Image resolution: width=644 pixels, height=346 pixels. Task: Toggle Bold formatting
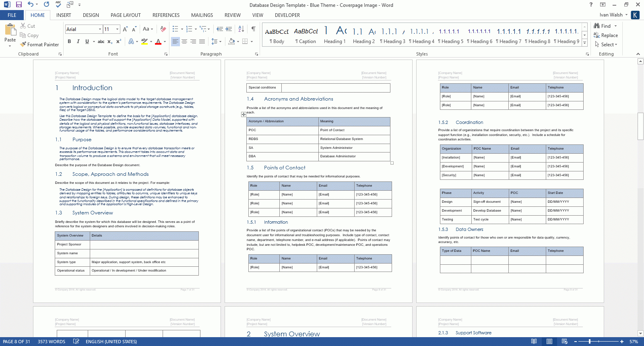coord(69,41)
